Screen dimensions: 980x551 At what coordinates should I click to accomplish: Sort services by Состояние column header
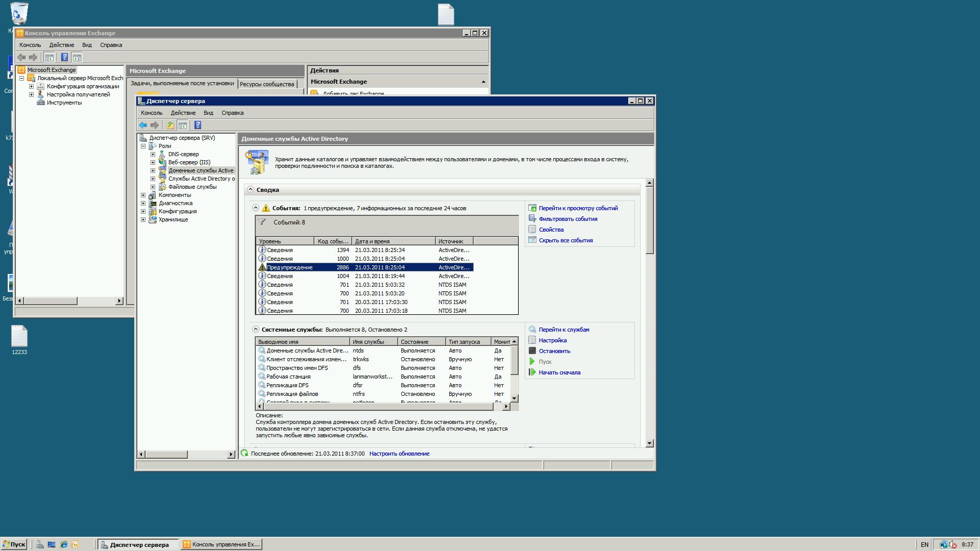click(x=422, y=342)
